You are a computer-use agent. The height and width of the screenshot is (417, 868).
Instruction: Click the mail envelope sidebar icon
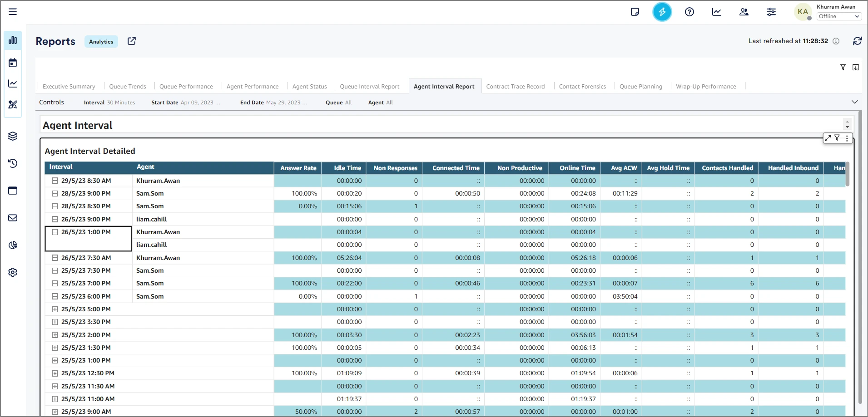click(x=13, y=218)
